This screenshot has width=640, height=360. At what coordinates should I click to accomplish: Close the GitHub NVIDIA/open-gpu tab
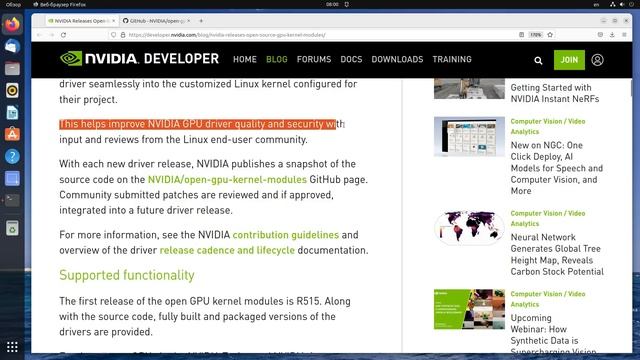coord(189,20)
